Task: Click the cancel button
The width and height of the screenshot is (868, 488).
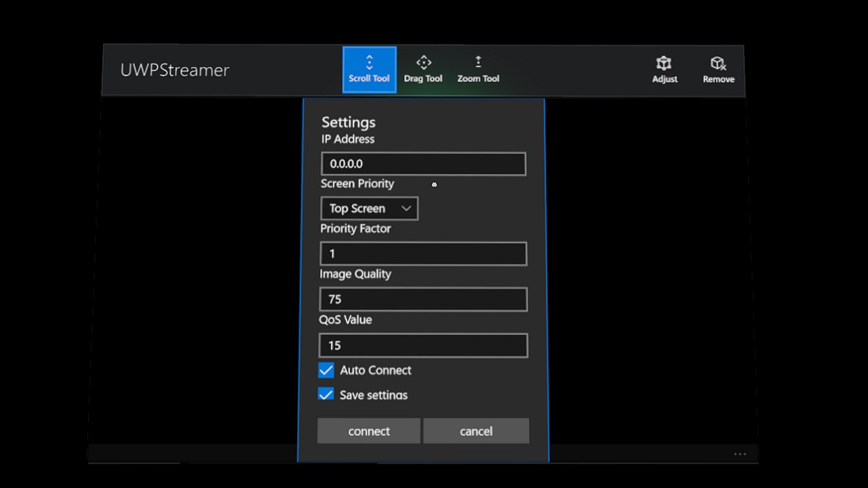Action: [476, 431]
